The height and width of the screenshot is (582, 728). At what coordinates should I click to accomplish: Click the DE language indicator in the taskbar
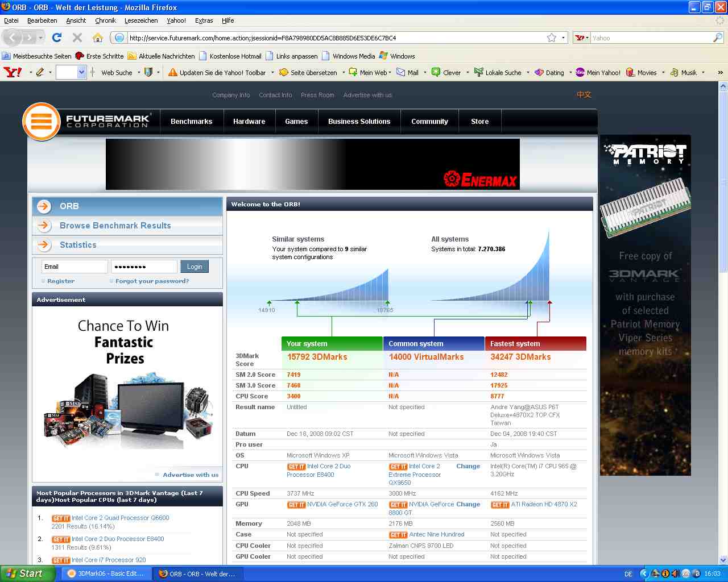[628, 574]
